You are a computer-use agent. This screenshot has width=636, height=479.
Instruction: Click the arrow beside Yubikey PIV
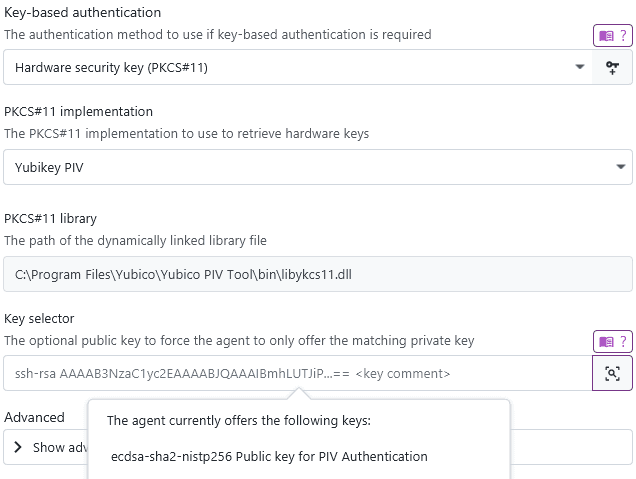tap(621, 167)
